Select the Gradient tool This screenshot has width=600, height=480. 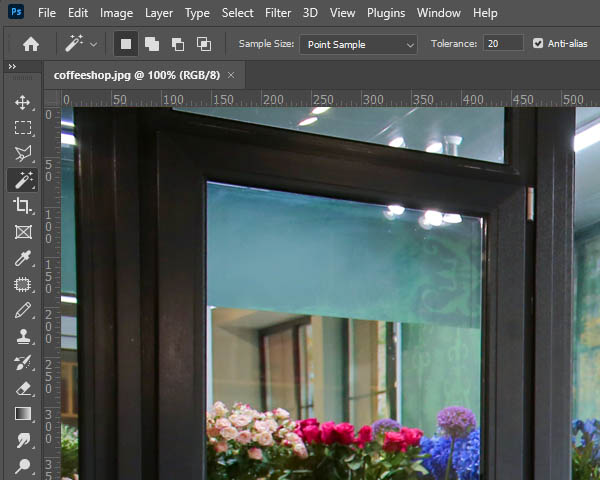[23, 414]
